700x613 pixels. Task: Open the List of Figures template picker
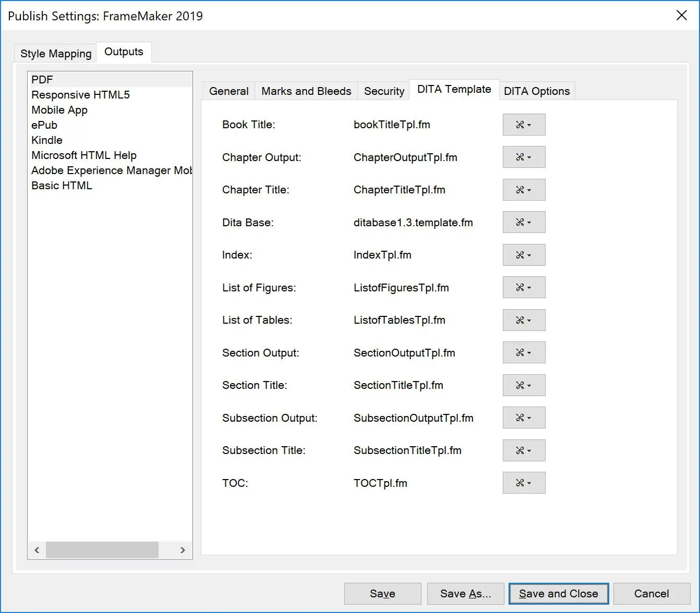(524, 287)
